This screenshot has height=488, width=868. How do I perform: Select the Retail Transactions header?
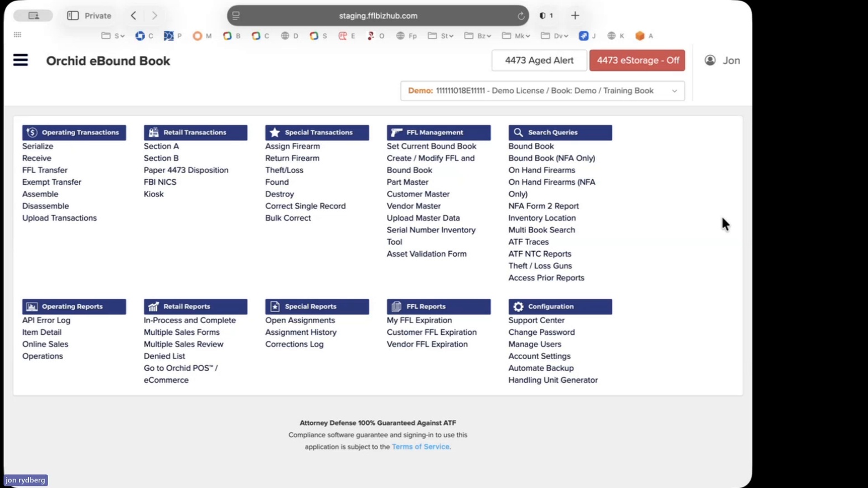(195, 132)
